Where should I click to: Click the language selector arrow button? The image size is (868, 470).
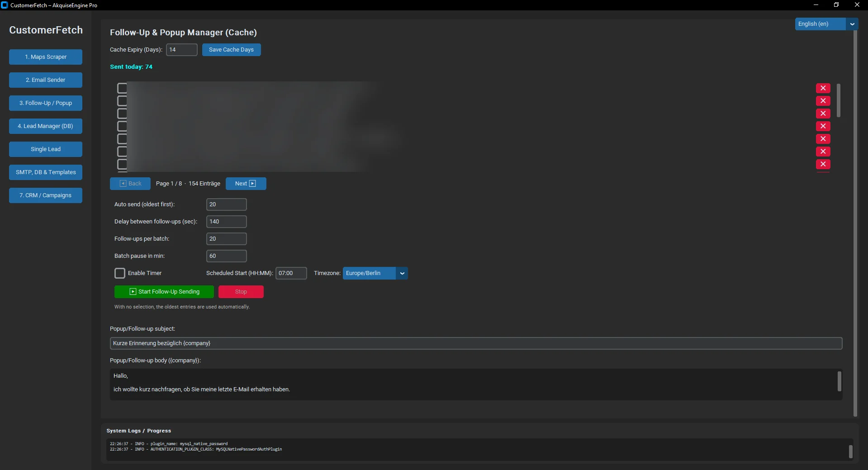(852, 24)
